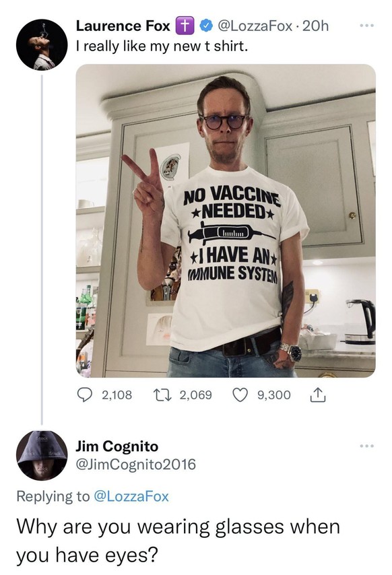
Task: Click the reply speech bubble icon
Action: [85, 395]
